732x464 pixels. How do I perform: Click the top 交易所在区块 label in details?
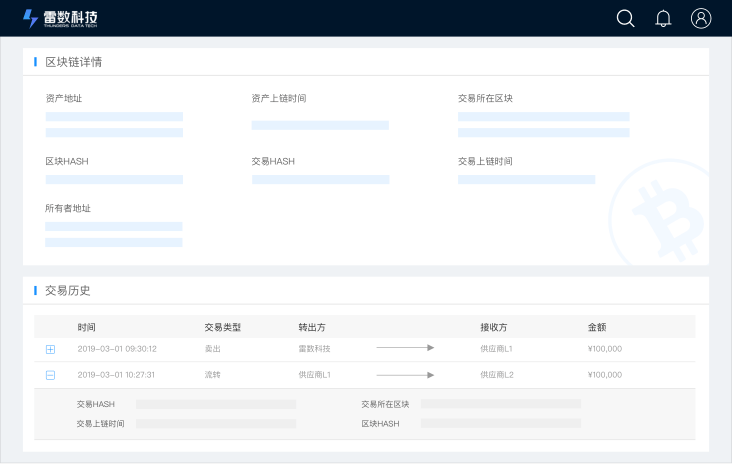tap(485, 98)
